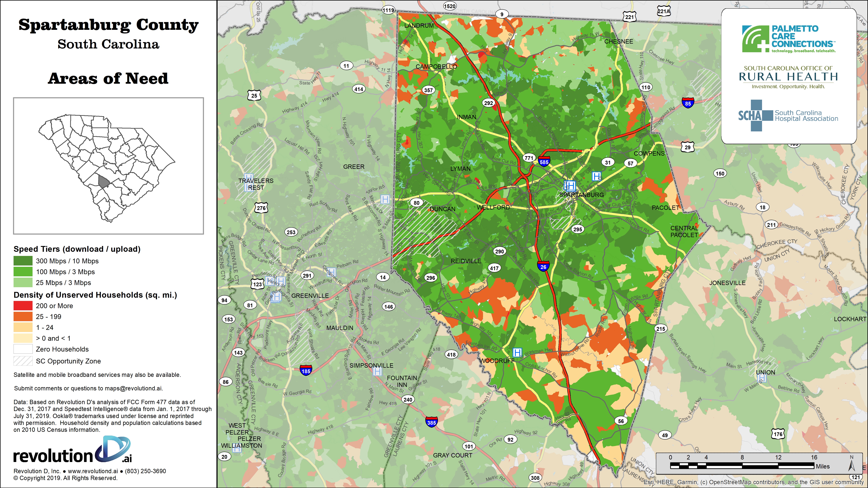Click the maps@revolutiond.ai comments line

(88, 388)
